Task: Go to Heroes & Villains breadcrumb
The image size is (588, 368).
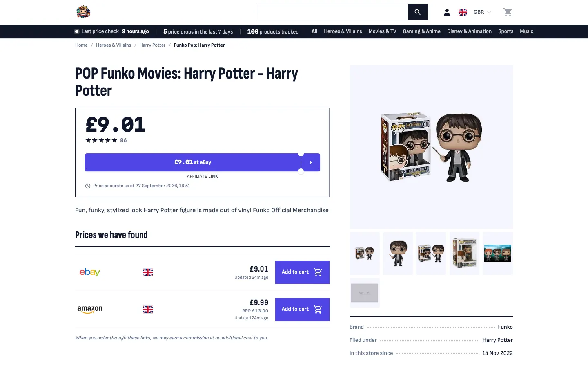Action: (x=114, y=45)
